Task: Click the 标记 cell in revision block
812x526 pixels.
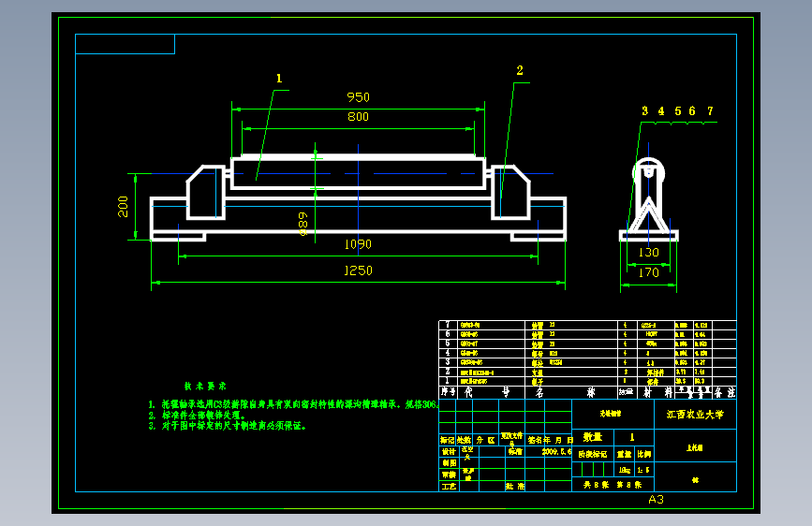Action: [x=448, y=440]
